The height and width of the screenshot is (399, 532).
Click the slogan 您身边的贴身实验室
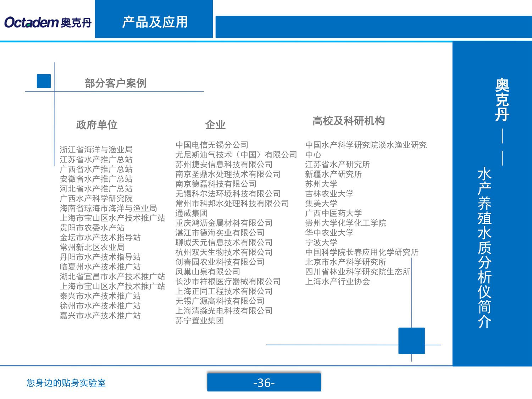[66, 383]
